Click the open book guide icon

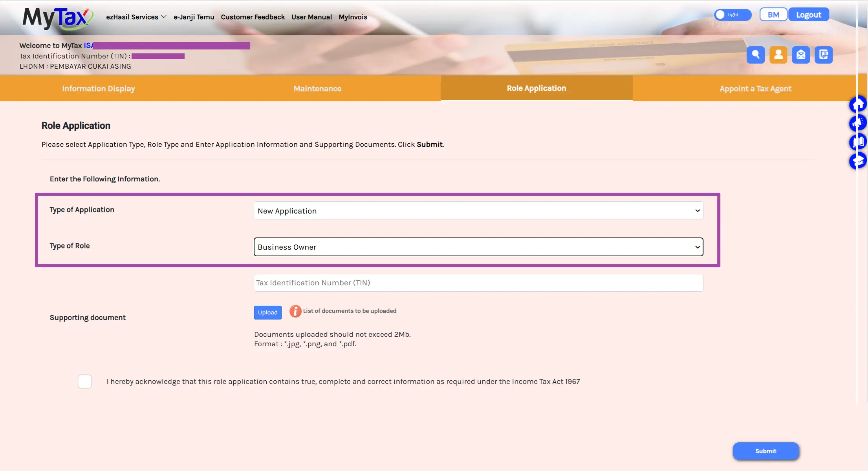tap(858, 142)
